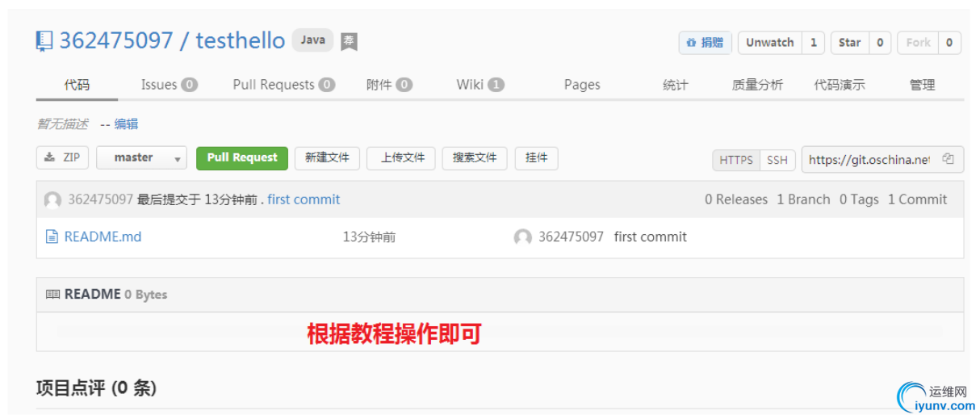Open the 挂件 widget menu
980x419 pixels.
(537, 157)
